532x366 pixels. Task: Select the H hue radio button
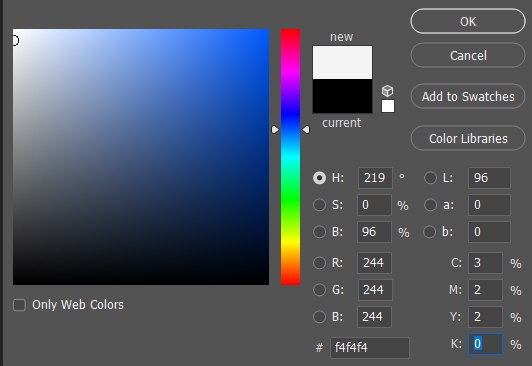[x=319, y=178]
